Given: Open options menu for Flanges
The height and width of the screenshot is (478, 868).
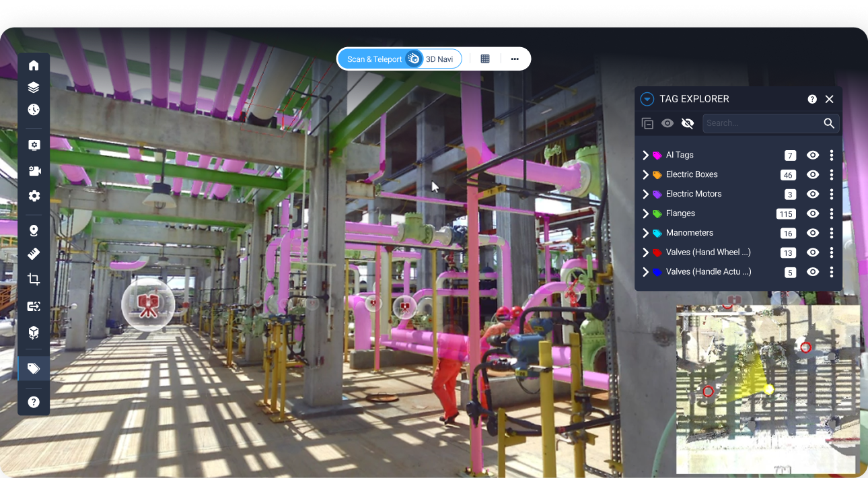Looking at the screenshot, I should tap(832, 213).
